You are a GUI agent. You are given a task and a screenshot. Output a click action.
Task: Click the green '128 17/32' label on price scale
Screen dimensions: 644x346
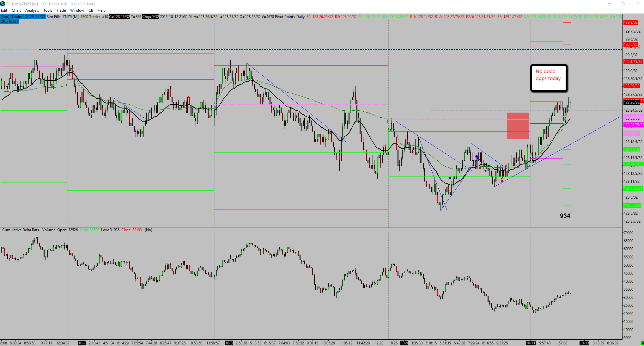click(x=632, y=149)
